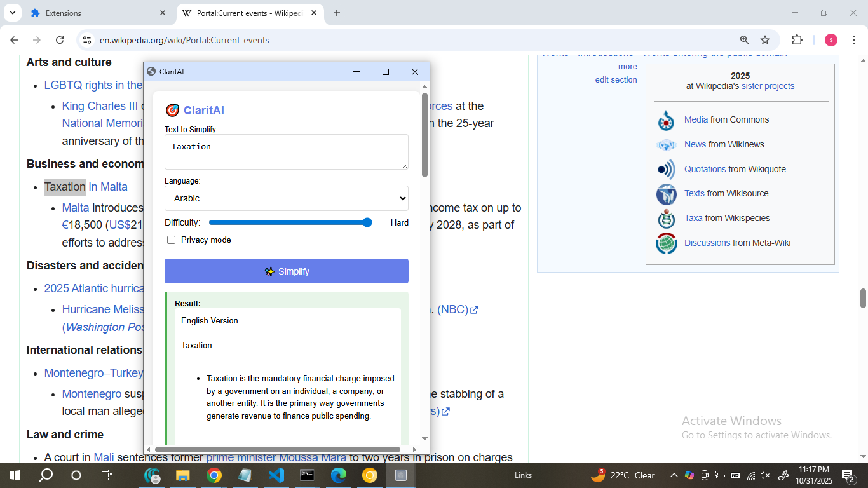Open the Chrome profile avatar
The width and height of the screenshot is (868, 488).
click(831, 40)
